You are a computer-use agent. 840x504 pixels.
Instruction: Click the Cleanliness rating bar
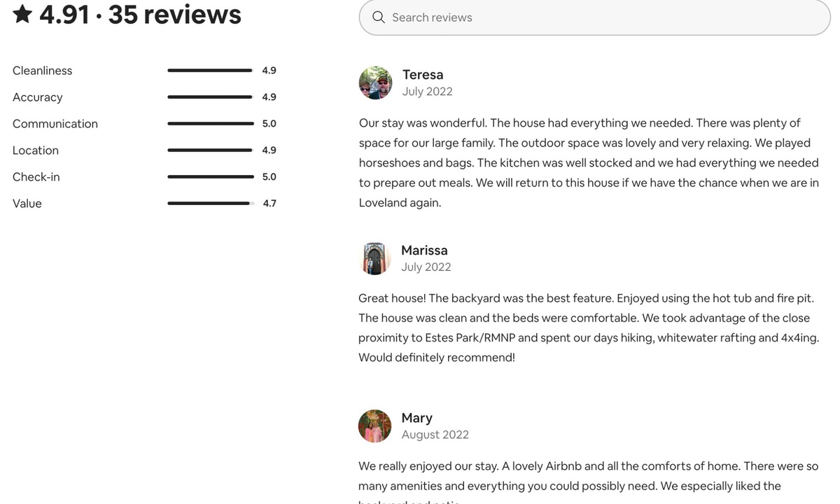[210, 71]
